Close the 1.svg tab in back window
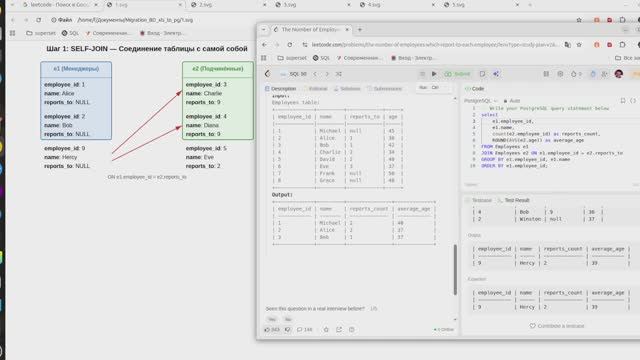 click(180, 5)
